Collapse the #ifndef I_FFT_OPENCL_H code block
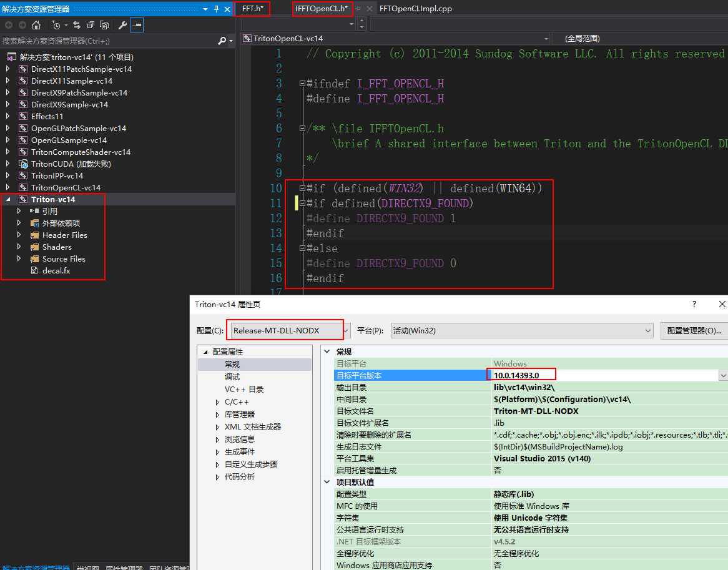 coord(302,84)
